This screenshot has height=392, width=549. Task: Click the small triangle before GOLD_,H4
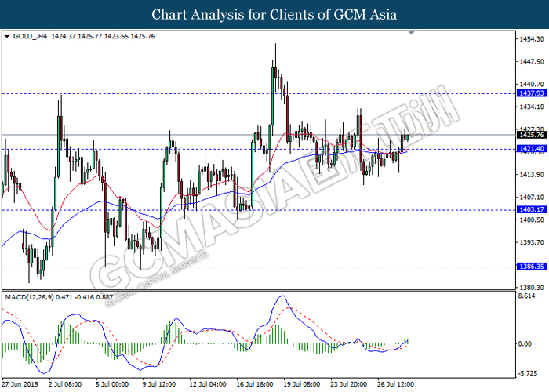tap(7, 36)
